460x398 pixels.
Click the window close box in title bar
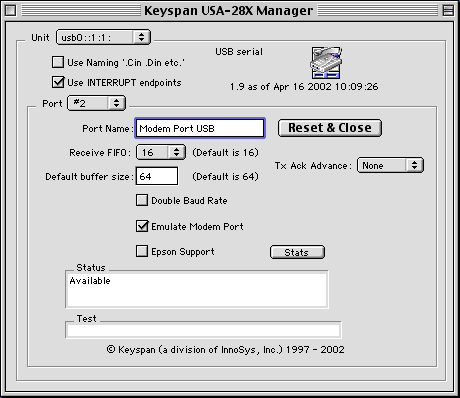coord(11,11)
